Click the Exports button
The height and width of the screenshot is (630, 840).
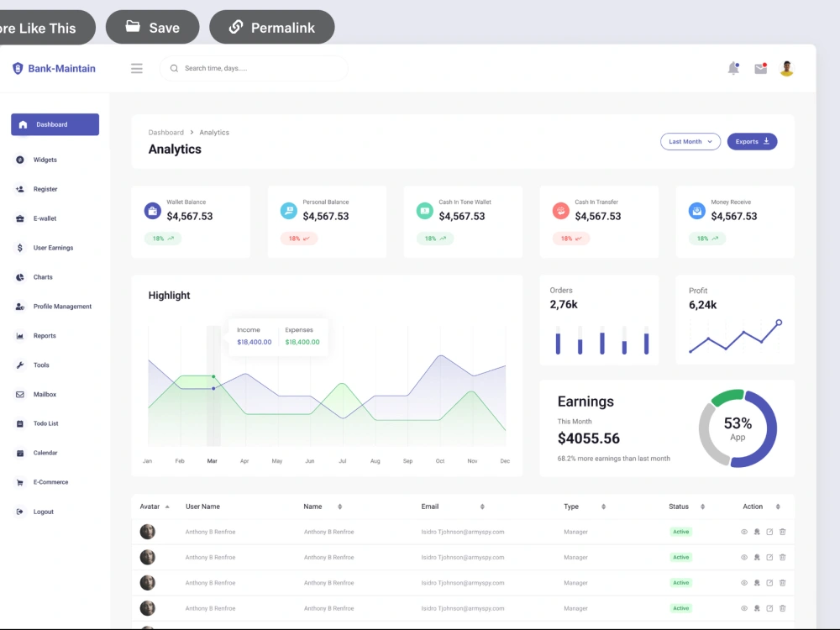752,141
